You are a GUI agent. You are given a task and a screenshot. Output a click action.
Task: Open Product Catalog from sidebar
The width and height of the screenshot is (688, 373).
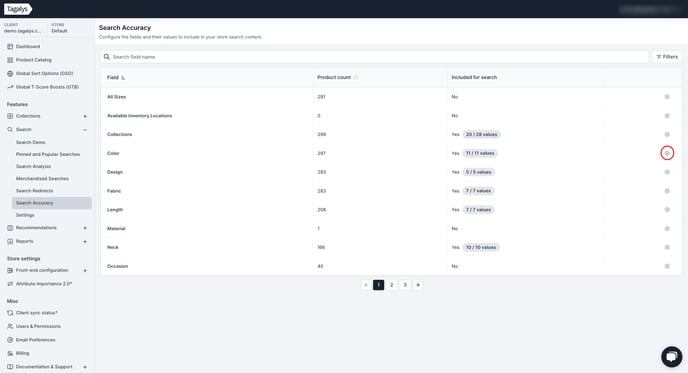point(34,60)
